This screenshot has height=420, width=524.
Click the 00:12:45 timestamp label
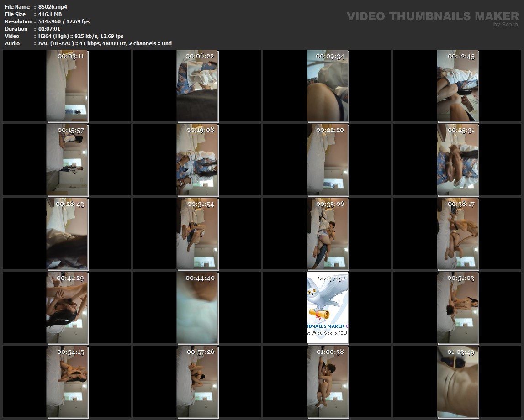pyautogui.click(x=461, y=56)
